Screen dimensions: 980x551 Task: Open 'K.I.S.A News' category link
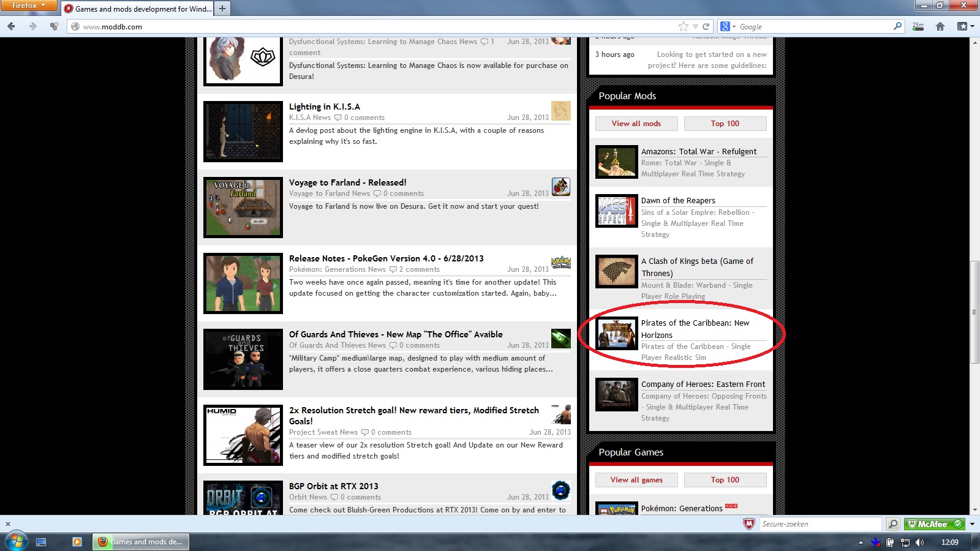310,118
